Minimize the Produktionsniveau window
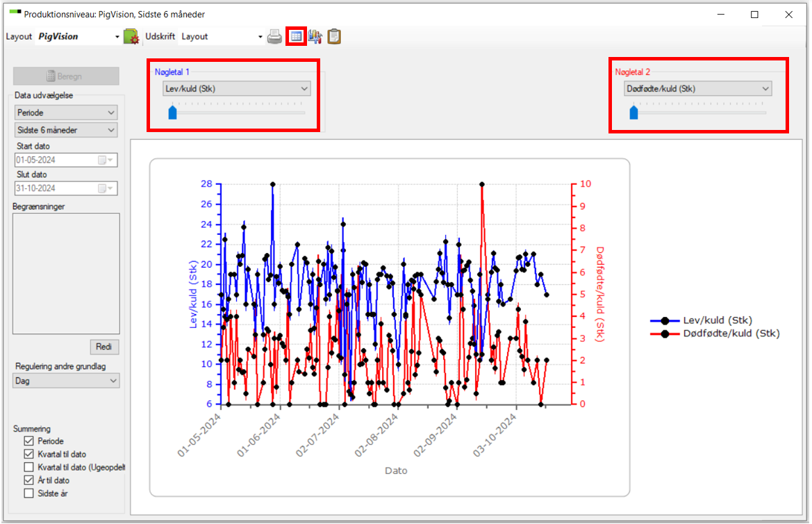 point(721,15)
